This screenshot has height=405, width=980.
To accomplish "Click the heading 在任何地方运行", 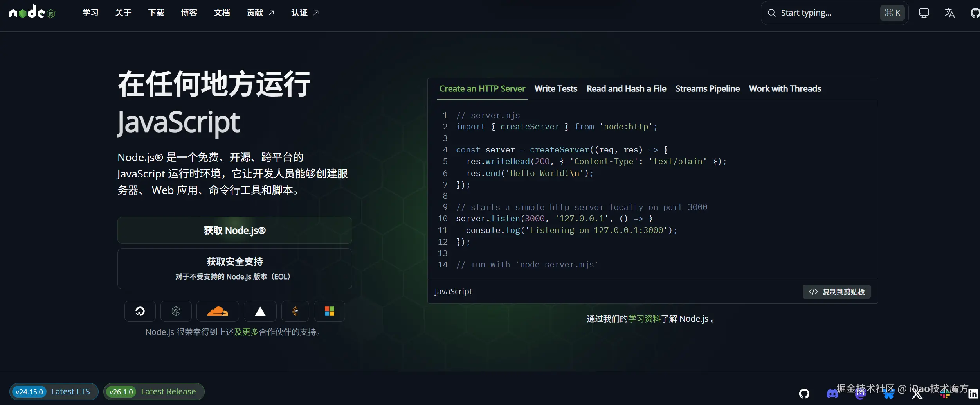I will pos(214,84).
